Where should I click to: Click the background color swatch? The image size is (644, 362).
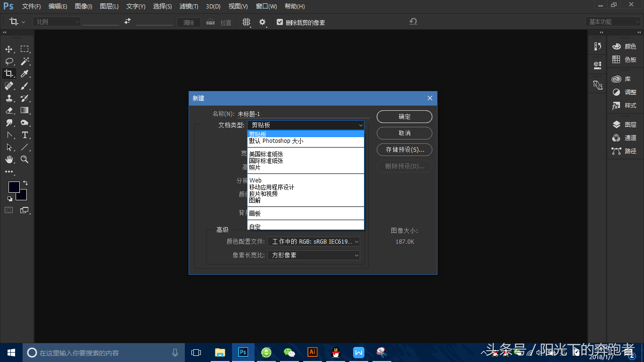[23, 196]
